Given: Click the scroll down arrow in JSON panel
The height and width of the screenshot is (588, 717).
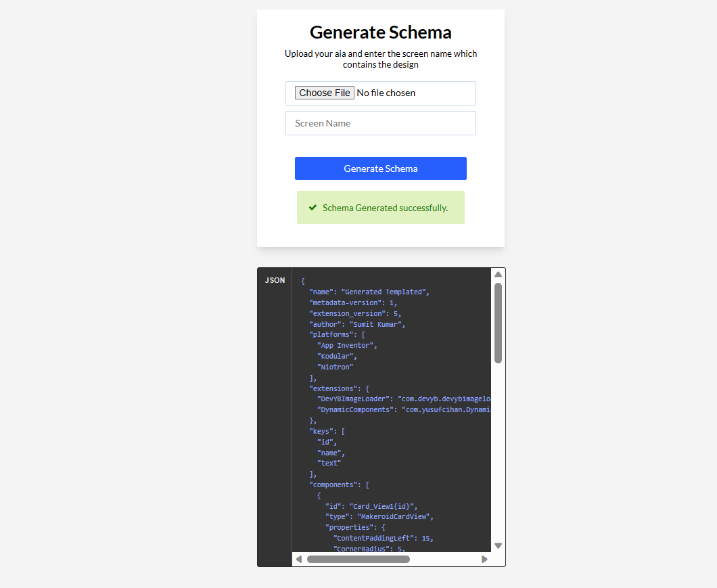Looking at the screenshot, I should pos(498,545).
